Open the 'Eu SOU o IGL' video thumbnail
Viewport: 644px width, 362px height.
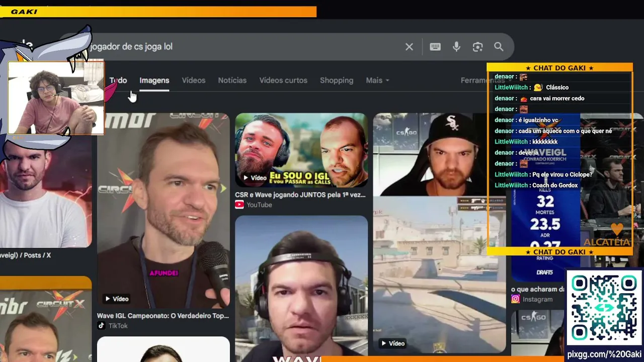(301, 150)
